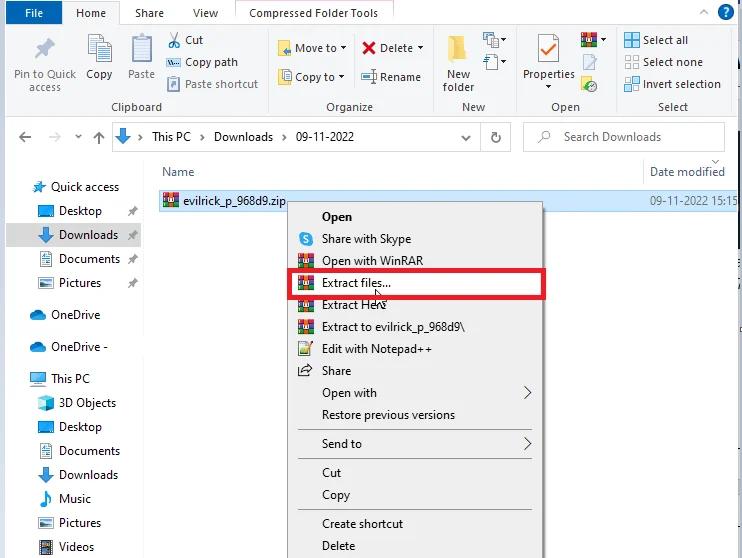Viewport: 742px width, 558px height.
Task: Open Videos folder under This PC
Action: 67,547
